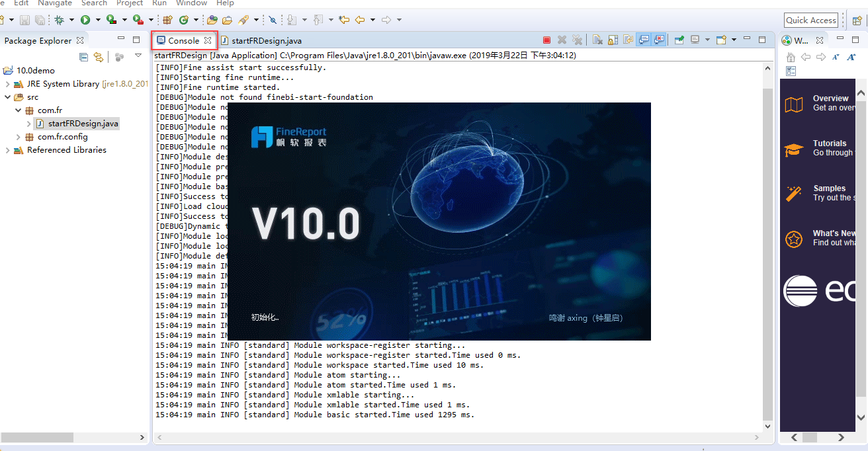Select the Package Explorer tab
The height and width of the screenshot is (451, 868).
point(44,41)
